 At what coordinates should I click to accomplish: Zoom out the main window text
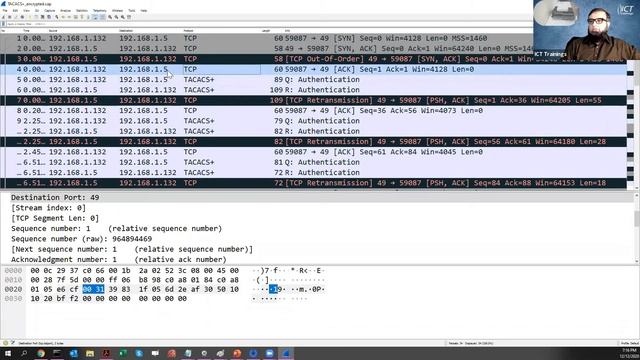pyautogui.click(x=116, y=17)
